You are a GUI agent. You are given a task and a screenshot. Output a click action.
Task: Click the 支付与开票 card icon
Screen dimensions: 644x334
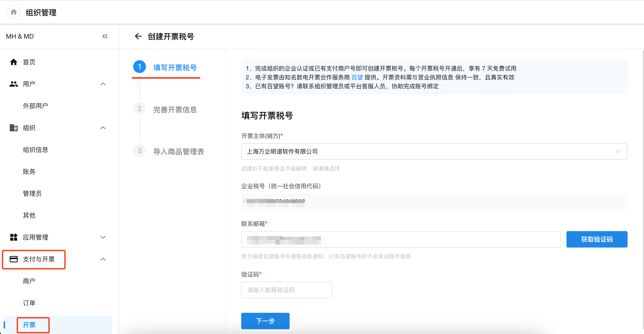(13, 259)
